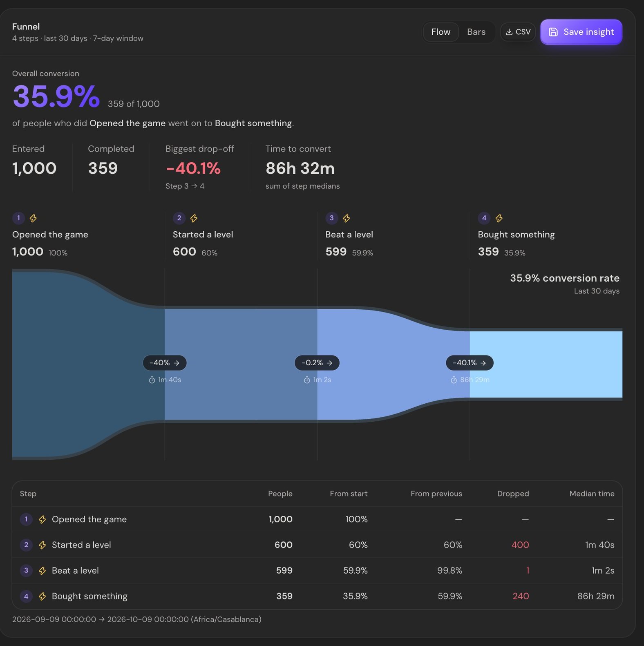
Task: Click the date range footer text
Action: tap(137, 619)
